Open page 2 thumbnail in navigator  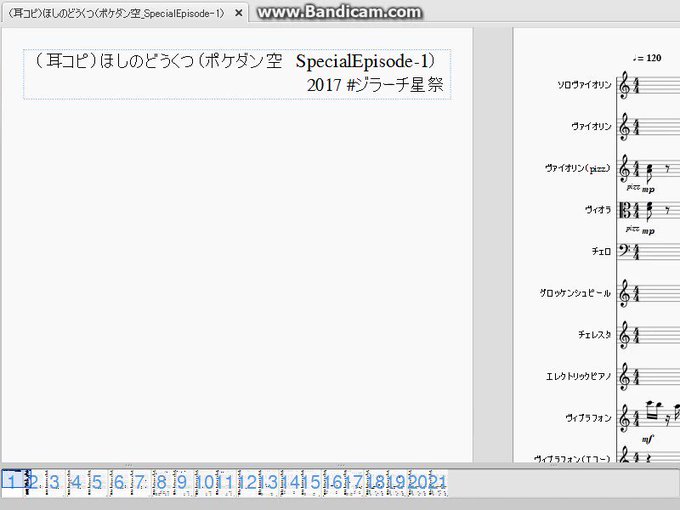[x=33, y=483]
